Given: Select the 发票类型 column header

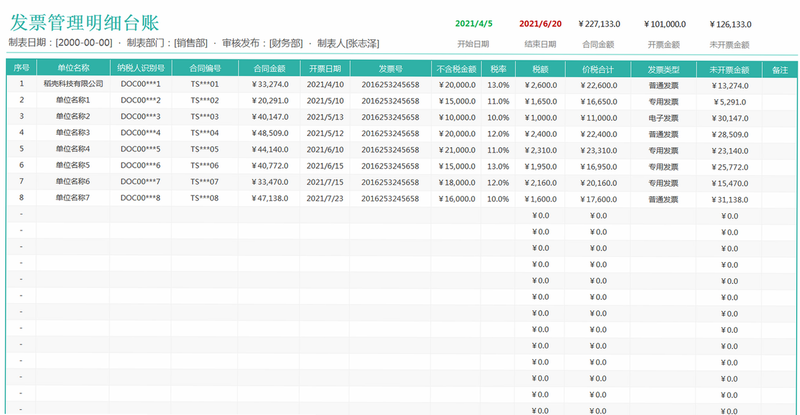Looking at the screenshot, I should pyautogui.click(x=664, y=69).
